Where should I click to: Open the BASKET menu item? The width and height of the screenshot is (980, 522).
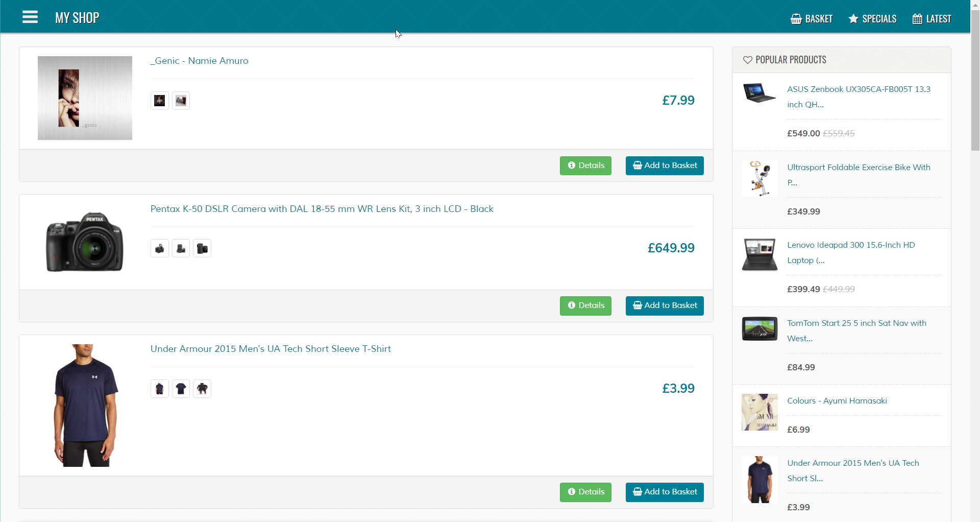[812, 19]
